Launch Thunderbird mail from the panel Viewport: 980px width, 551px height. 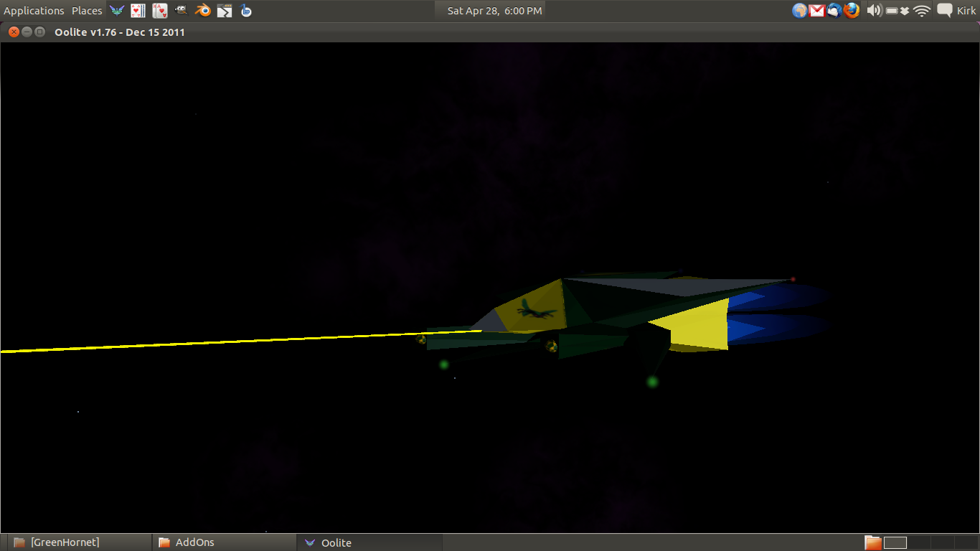pyautogui.click(x=834, y=11)
